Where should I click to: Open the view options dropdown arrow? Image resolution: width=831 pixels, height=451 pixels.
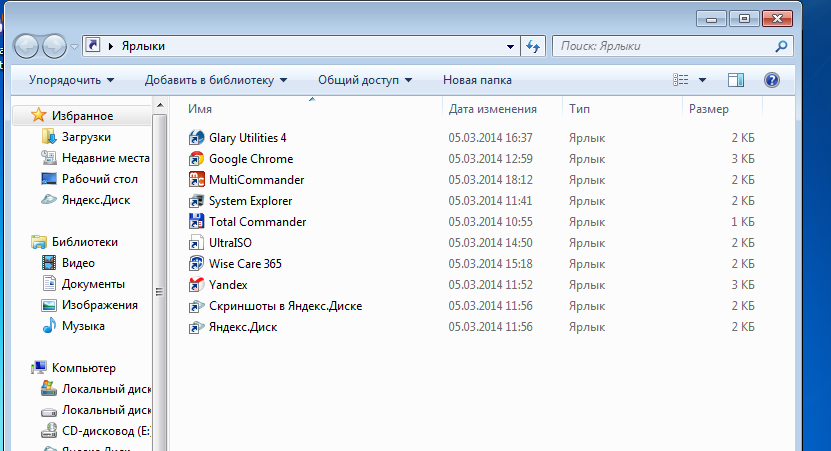[702, 80]
